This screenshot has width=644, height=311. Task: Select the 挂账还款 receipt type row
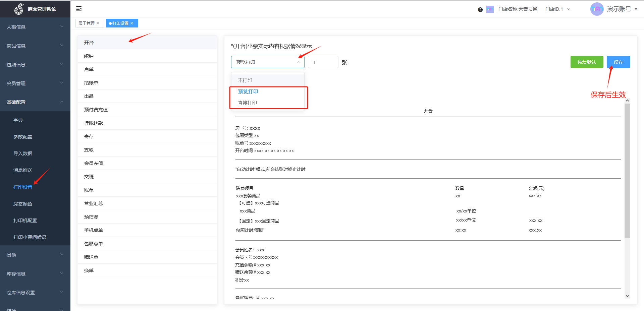click(x=147, y=123)
